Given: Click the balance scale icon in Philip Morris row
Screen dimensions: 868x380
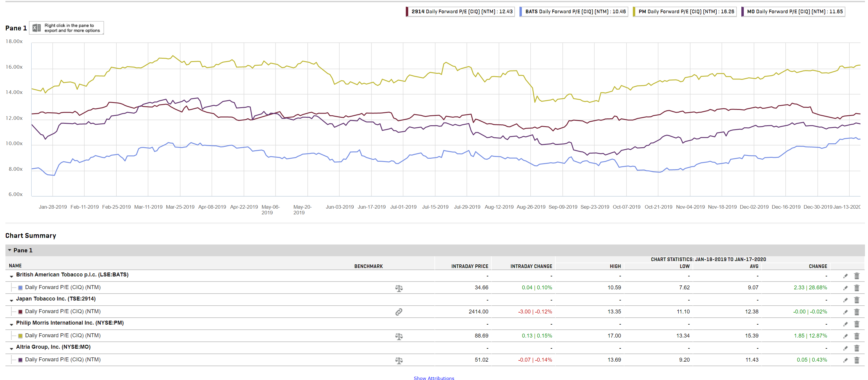Looking at the screenshot, I should [x=399, y=336].
